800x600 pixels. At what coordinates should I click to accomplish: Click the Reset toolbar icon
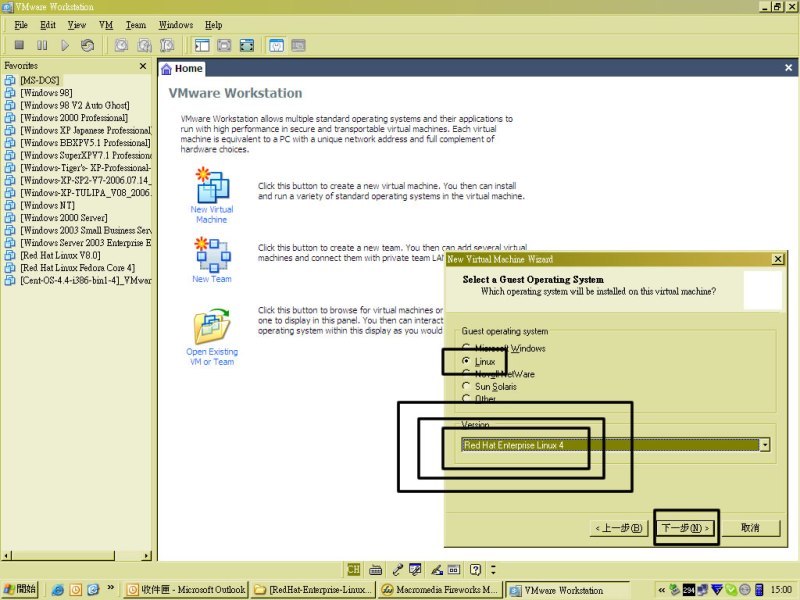[x=87, y=45]
